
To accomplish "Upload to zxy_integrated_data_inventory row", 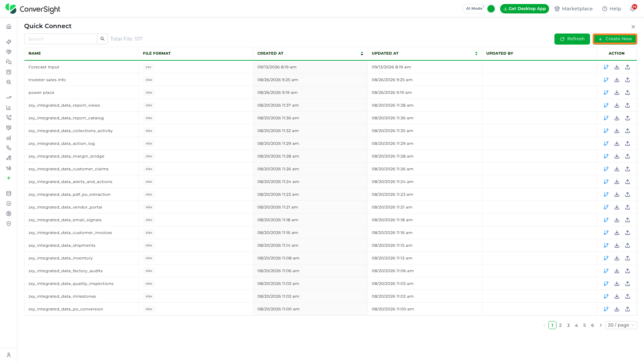I will click(x=628, y=258).
